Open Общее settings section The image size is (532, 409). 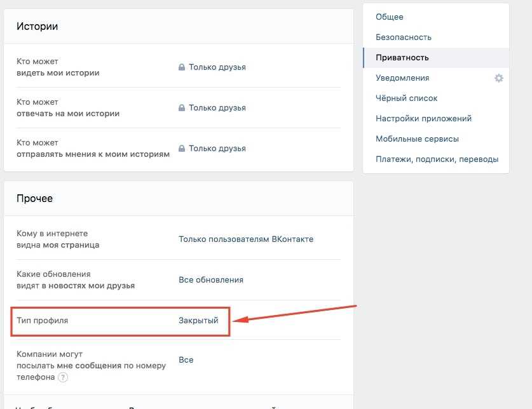pyautogui.click(x=390, y=17)
